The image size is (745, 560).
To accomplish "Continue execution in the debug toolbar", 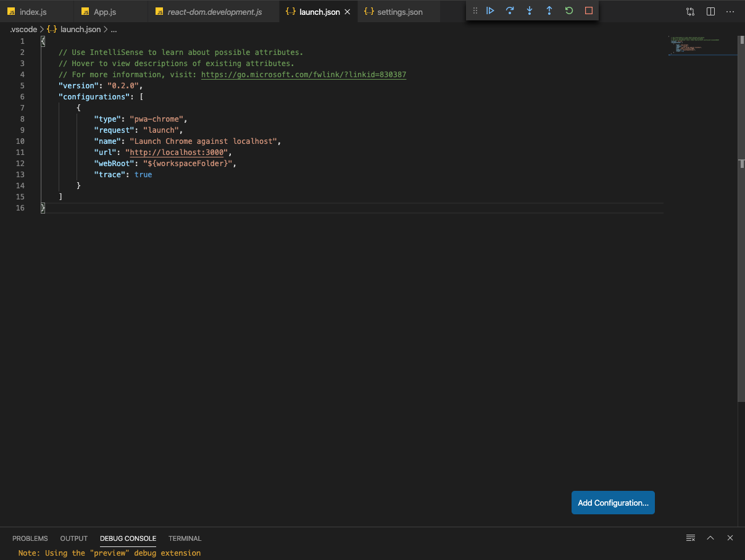I will (x=490, y=10).
